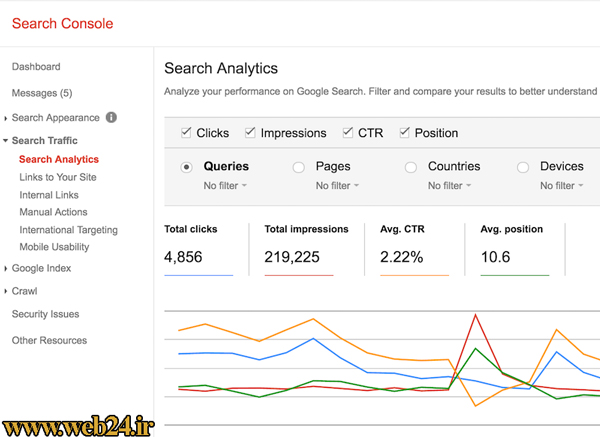The width and height of the screenshot is (600, 437).
Task: Uncheck the Clicks checkbox
Action: click(x=186, y=132)
